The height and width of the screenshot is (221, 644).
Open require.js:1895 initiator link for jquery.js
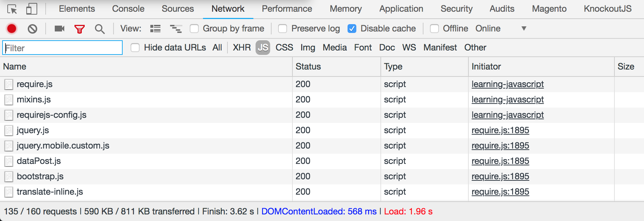coord(500,130)
